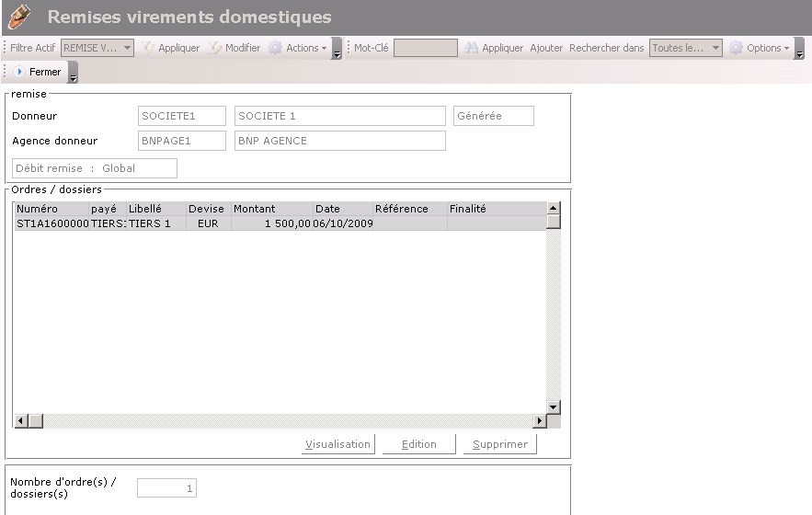This screenshot has width=812, height=515.
Task: Click the pencil icon in title bar
Action: coord(19,17)
